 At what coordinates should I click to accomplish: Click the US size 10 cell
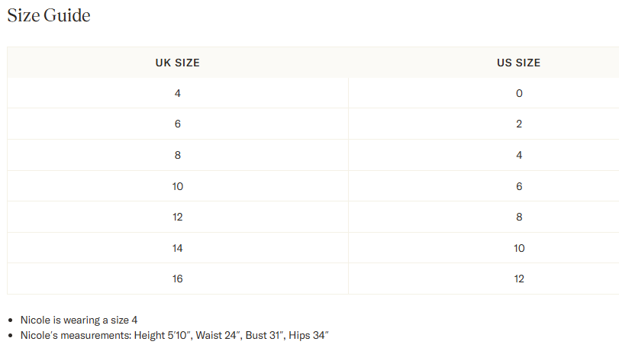(519, 248)
